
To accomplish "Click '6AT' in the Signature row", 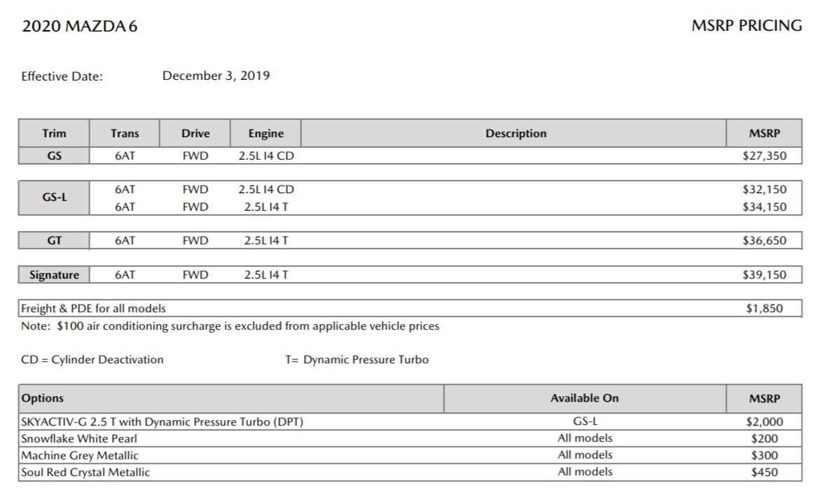I will coord(125,274).
